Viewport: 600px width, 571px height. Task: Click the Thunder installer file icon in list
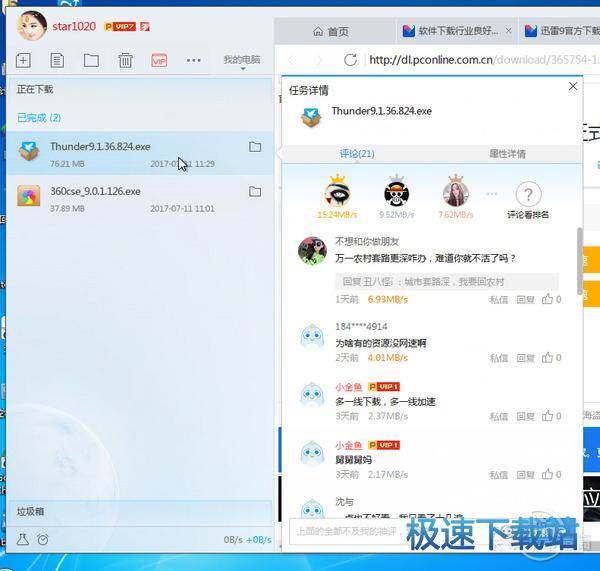coord(29,150)
